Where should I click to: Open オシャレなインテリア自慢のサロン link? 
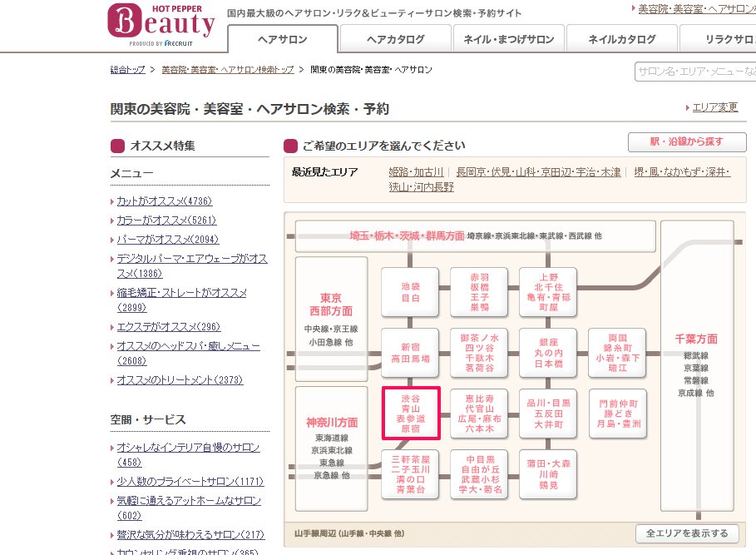(x=189, y=454)
